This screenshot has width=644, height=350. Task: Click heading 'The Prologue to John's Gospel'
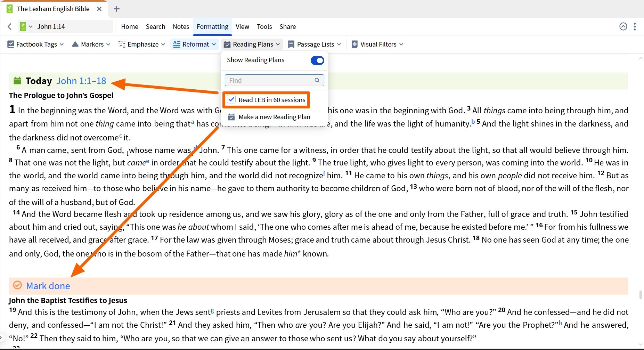[61, 95]
